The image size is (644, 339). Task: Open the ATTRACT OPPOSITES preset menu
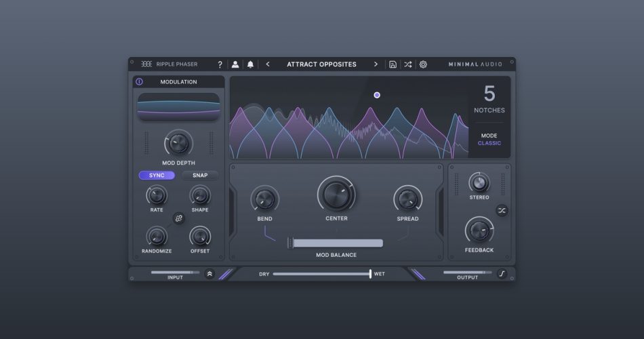(321, 64)
